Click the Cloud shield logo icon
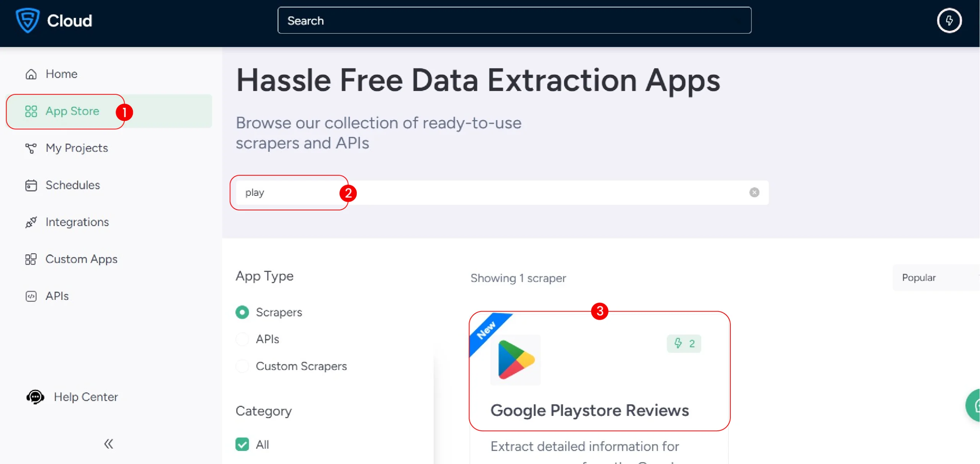This screenshot has height=464, width=980. point(27,20)
